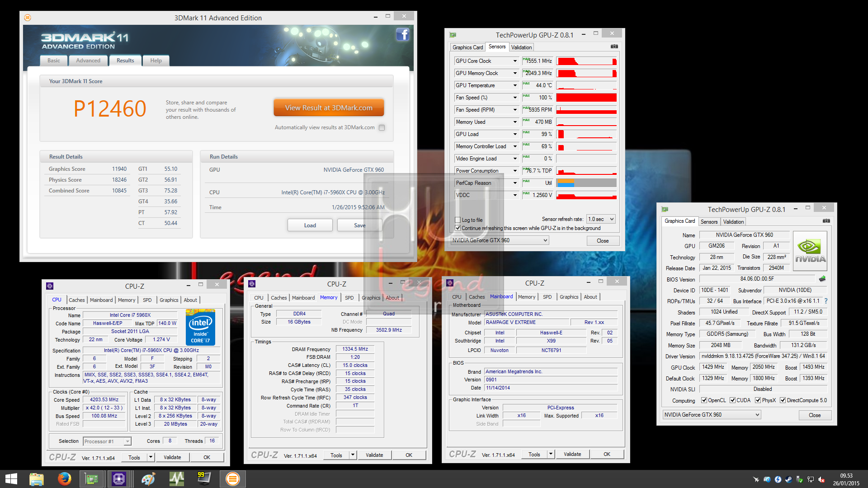Viewport: 868px width, 488px height.
Task: Click the GPU Core Clock sensor graph
Action: point(586,61)
